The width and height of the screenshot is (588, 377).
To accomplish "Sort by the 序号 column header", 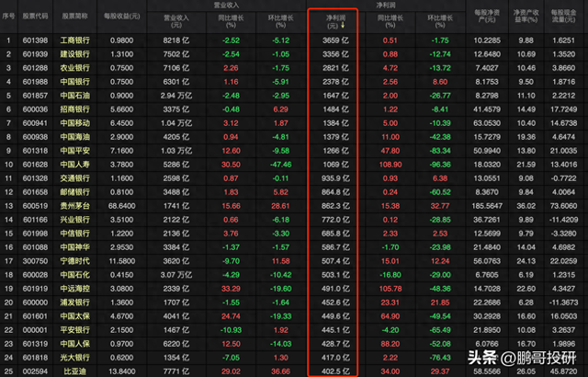I will (8, 17).
